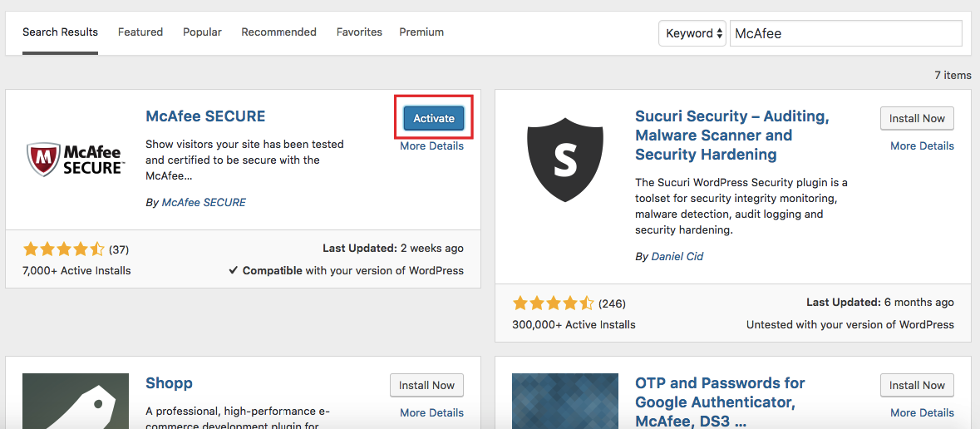Go to the Recommended tab
980x429 pixels.
278,32
